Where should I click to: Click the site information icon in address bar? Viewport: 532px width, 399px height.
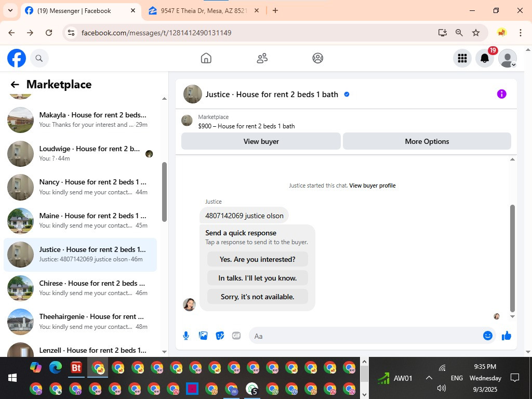pyautogui.click(x=71, y=33)
